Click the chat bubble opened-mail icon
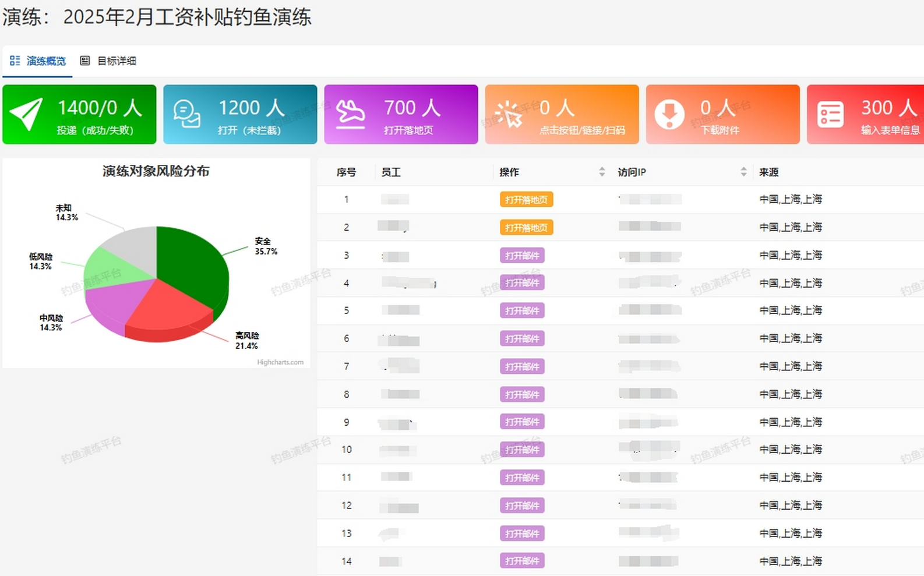This screenshot has height=576, width=924. (187, 114)
